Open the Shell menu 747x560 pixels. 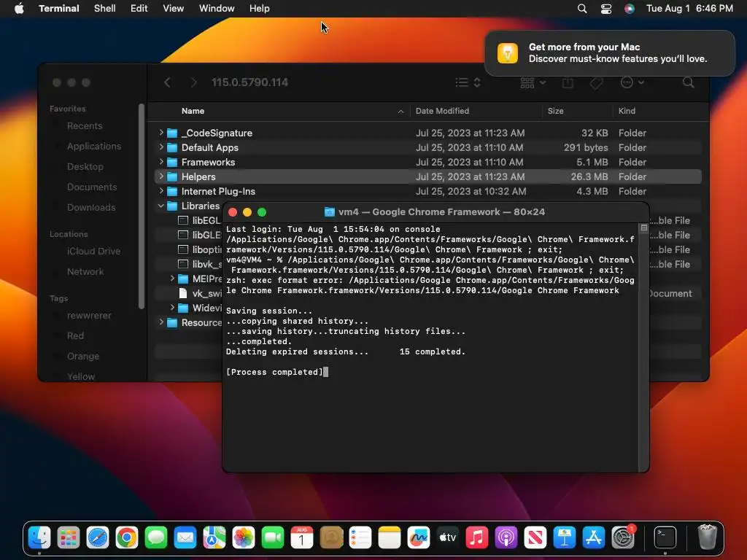click(x=105, y=9)
